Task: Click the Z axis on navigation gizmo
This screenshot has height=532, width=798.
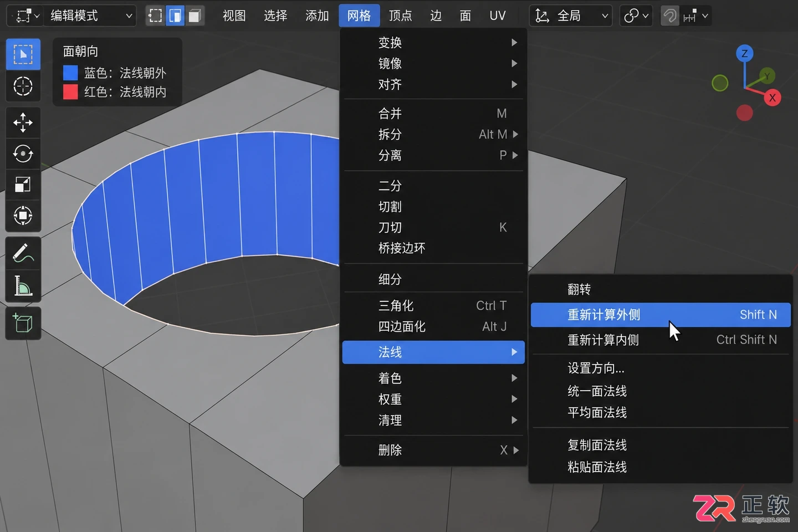Action: [744, 53]
